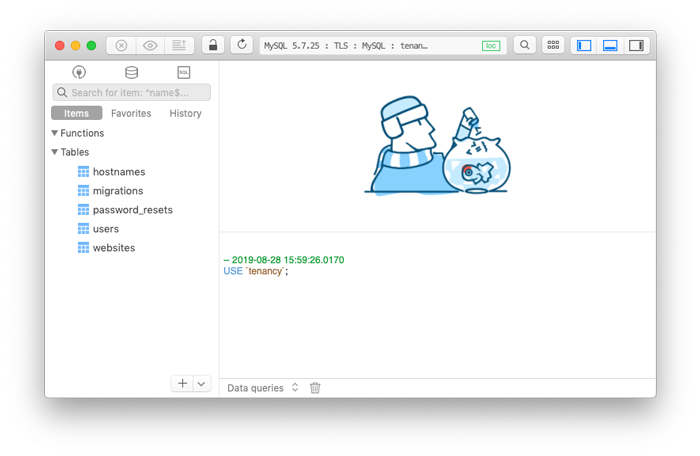Click the cancel (x) toolbar icon
The image size is (700, 456).
tap(121, 46)
